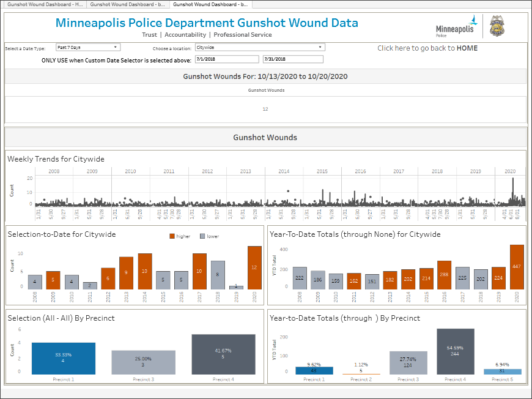
Task: Expand the Choose a location Citywide dropdown
Action: (x=260, y=47)
